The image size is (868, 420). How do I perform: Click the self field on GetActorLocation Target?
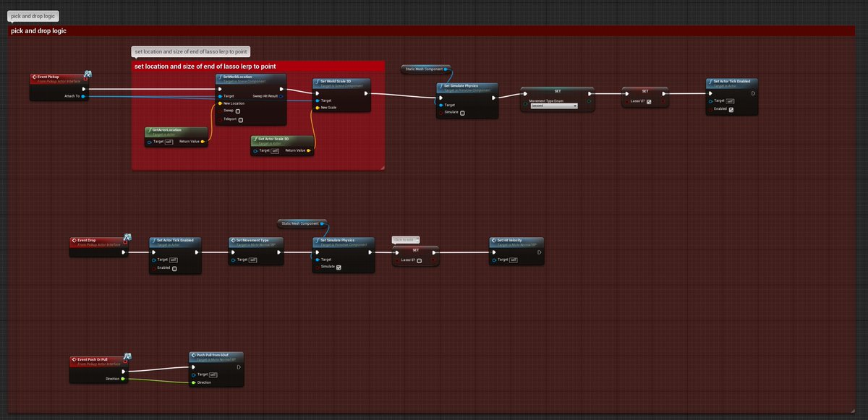169,142
